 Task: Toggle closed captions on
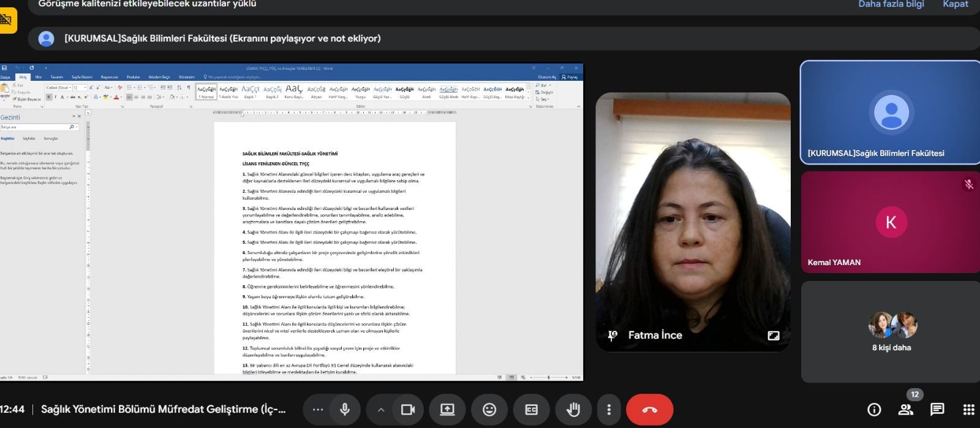[x=531, y=410]
